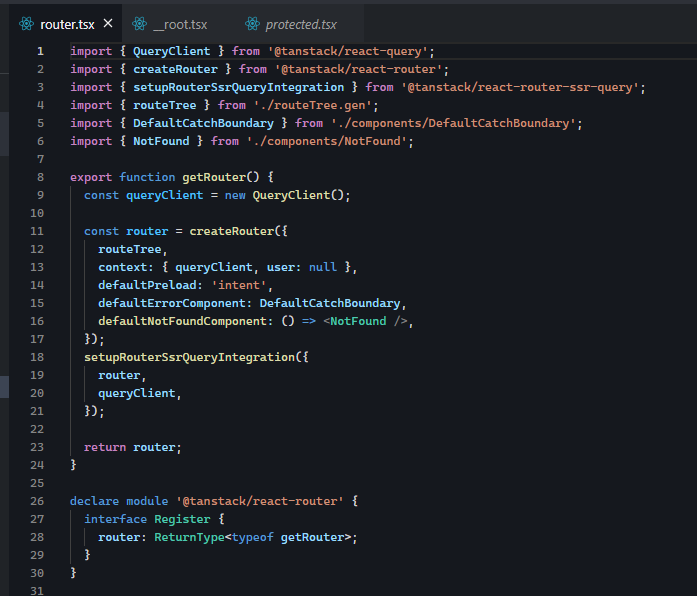697x596 pixels.
Task: Click 'defaultNotFoundComponent:' property
Action: pyautogui.click(x=185, y=321)
